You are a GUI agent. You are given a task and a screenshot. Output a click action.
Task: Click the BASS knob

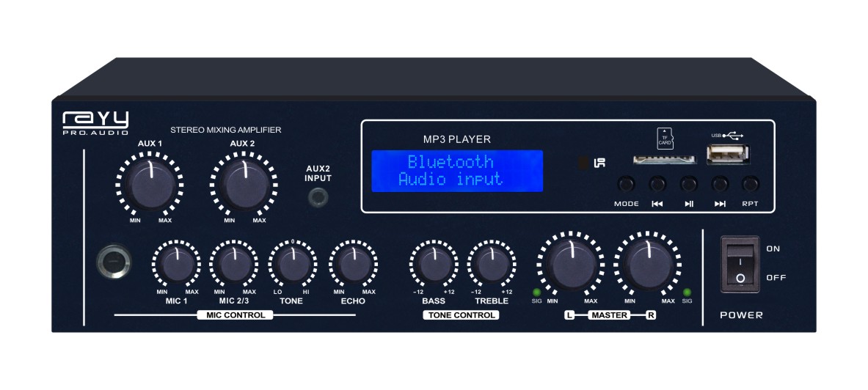pyautogui.click(x=434, y=265)
